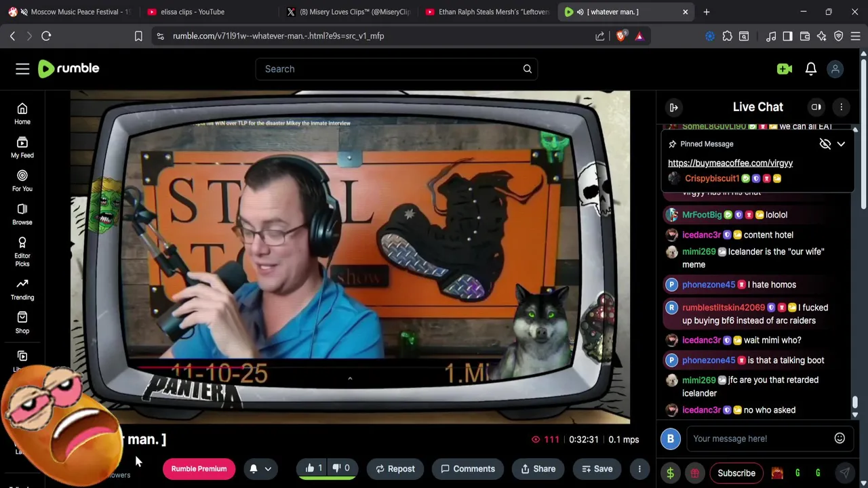Click the Rumble logo
Viewport: 868px width, 488px height.
pos(68,68)
